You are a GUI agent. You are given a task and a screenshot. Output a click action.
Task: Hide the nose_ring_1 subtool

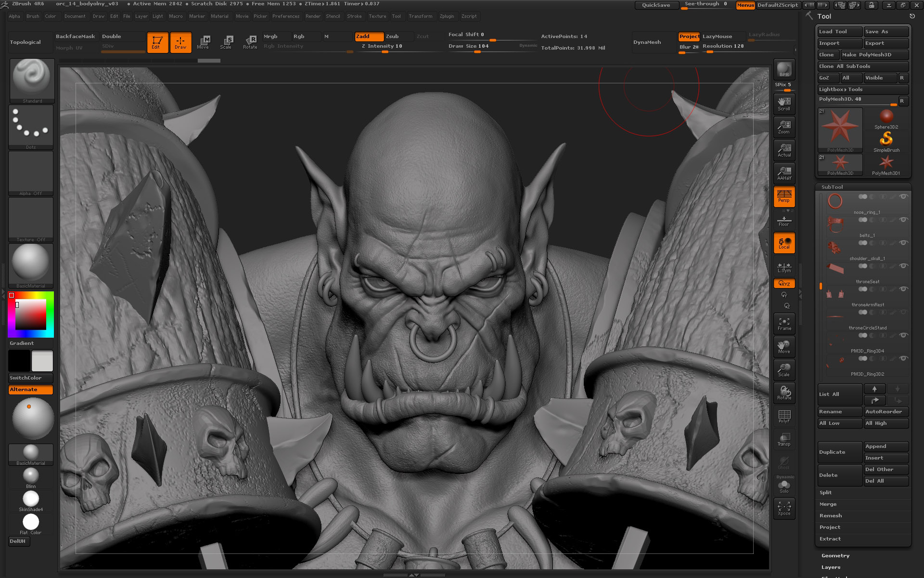903,197
